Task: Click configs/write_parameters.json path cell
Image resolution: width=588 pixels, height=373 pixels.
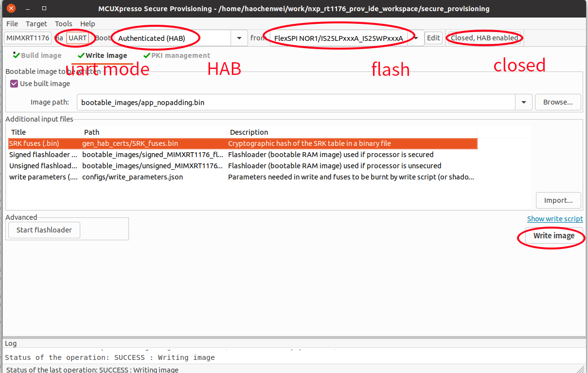Action: point(133,177)
